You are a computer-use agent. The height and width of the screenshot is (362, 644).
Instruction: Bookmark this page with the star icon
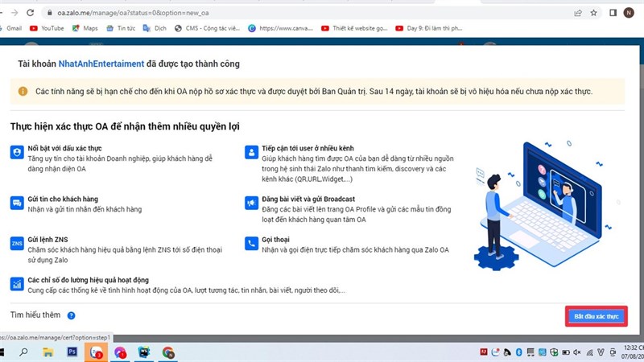click(594, 13)
